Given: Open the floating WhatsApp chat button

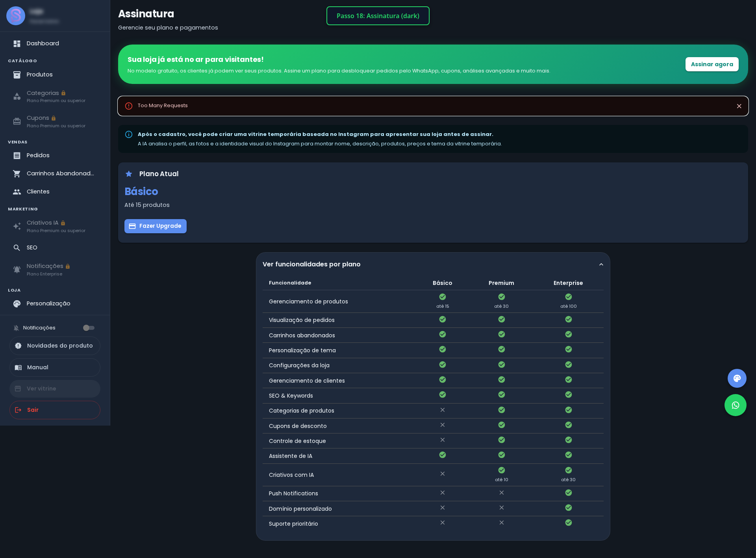Looking at the screenshot, I should click(736, 405).
